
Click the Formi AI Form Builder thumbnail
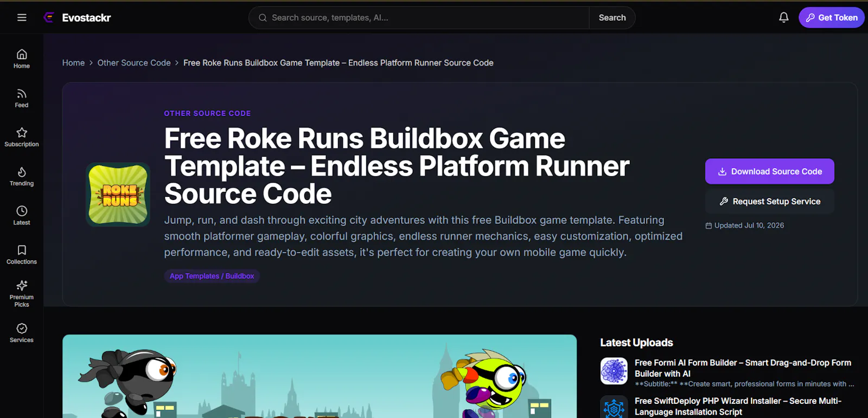tap(614, 371)
